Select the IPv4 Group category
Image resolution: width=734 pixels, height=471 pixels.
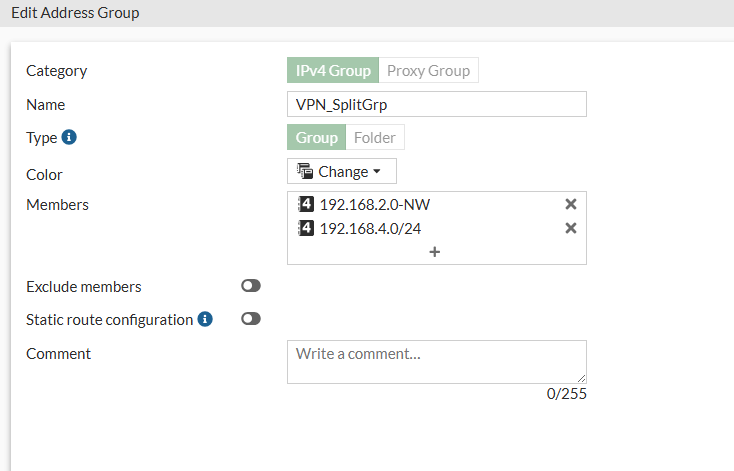tap(333, 71)
